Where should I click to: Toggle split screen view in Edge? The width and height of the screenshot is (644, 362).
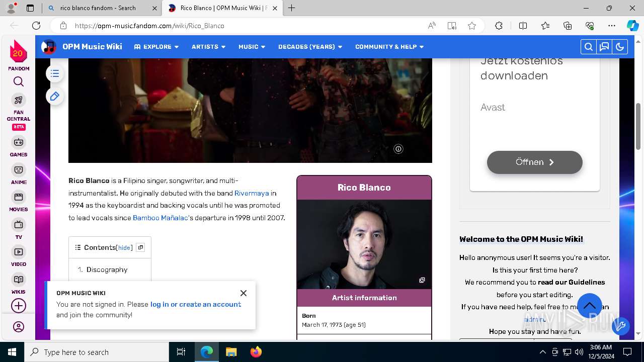pyautogui.click(x=523, y=26)
